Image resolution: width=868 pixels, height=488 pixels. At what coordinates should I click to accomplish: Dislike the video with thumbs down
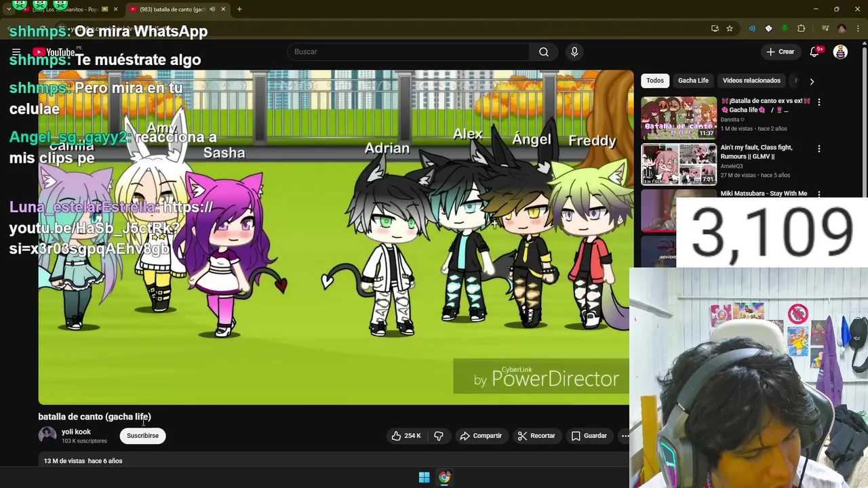439,436
